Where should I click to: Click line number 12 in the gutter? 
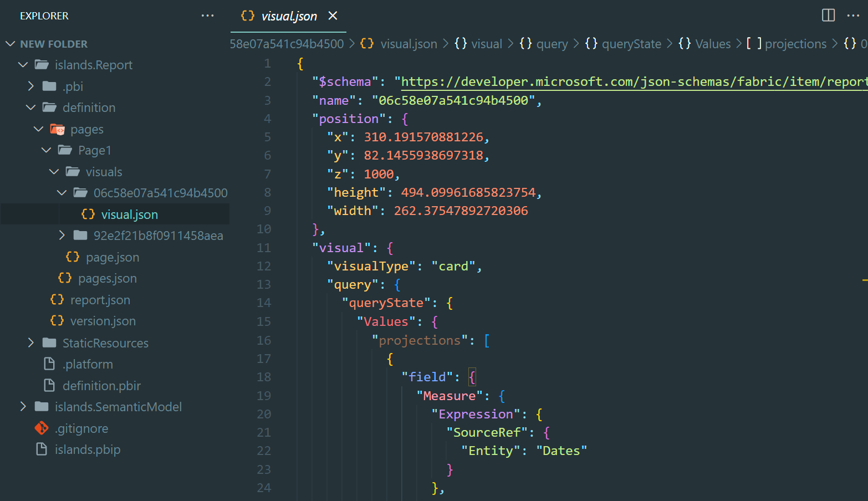click(x=264, y=267)
